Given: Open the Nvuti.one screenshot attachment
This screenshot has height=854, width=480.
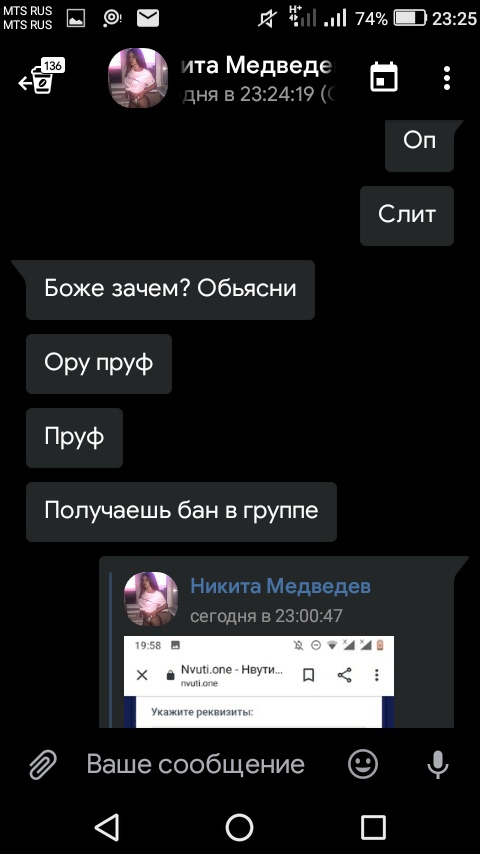Looking at the screenshot, I should [x=259, y=681].
